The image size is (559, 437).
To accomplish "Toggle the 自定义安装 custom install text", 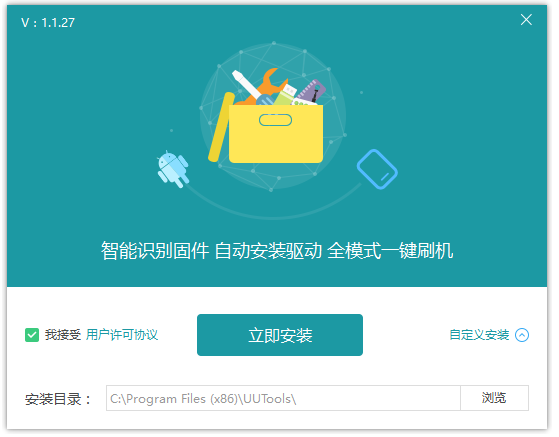I will pos(479,335).
